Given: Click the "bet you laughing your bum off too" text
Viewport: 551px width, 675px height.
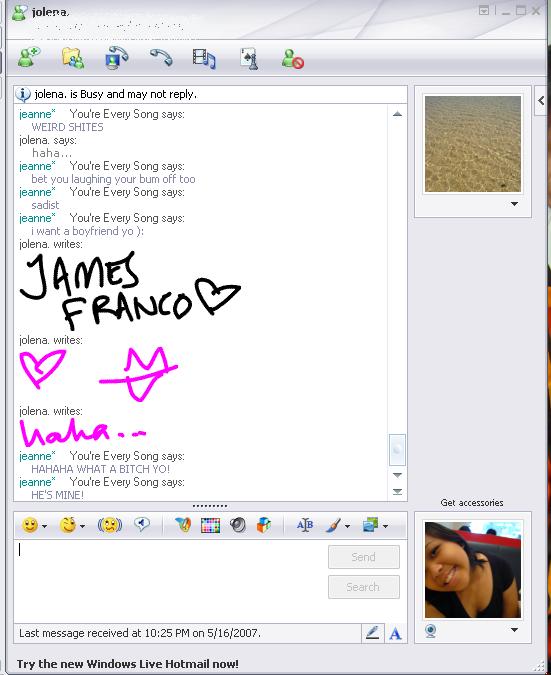Looking at the screenshot, I should pos(113,179).
